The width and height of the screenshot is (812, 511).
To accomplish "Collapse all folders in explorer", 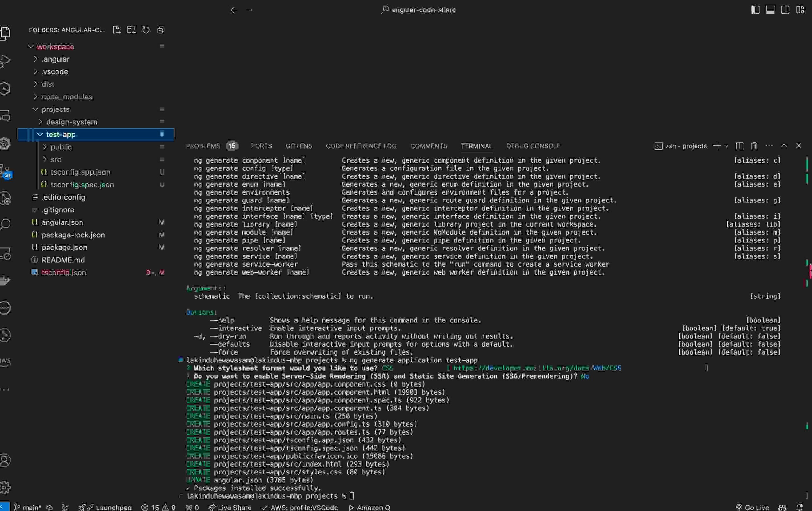I will (x=161, y=30).
